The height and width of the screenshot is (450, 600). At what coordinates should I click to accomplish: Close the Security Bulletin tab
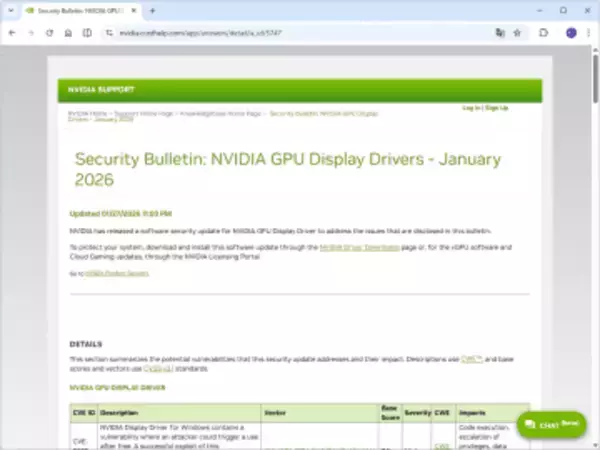134,11
